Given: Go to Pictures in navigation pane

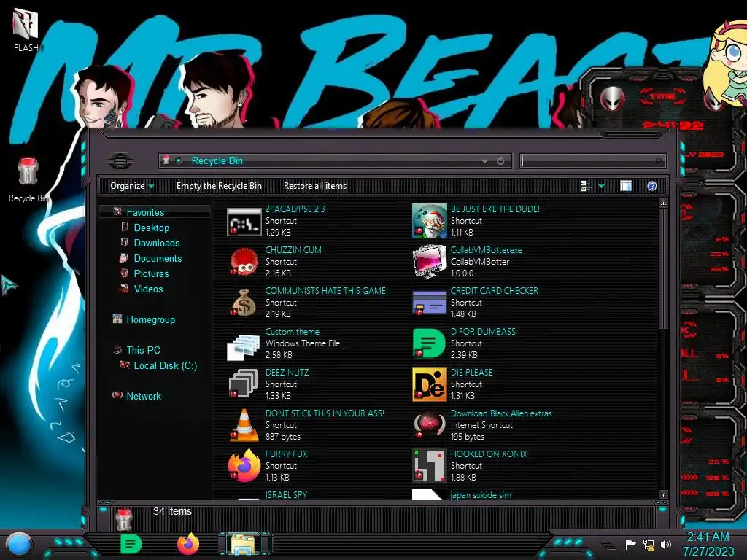Looking at the screenshot, I should tap(151, 273).
